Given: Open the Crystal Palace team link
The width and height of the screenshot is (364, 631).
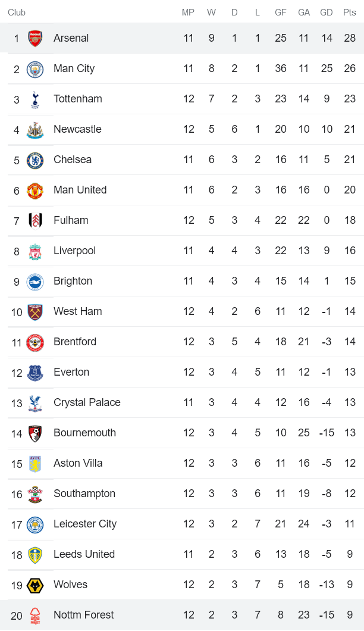Looking at the screenshot, I should click(87, 402).
